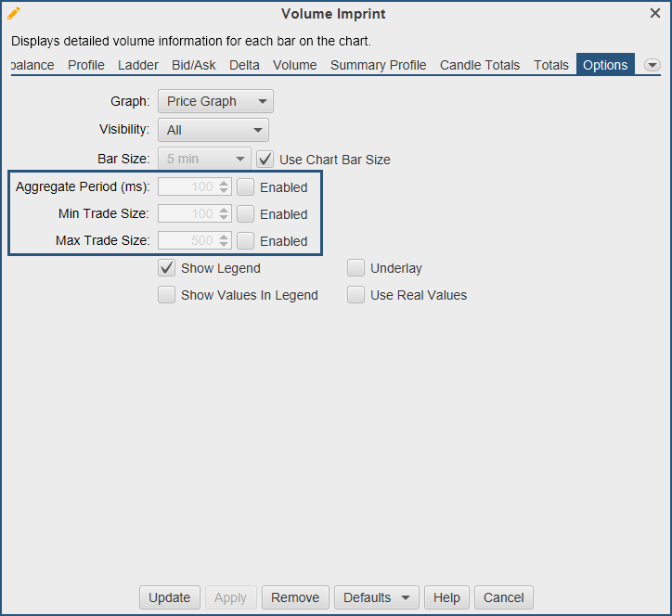
Task: Open the Candle Totals tab
Action: (x=480, y=65)
